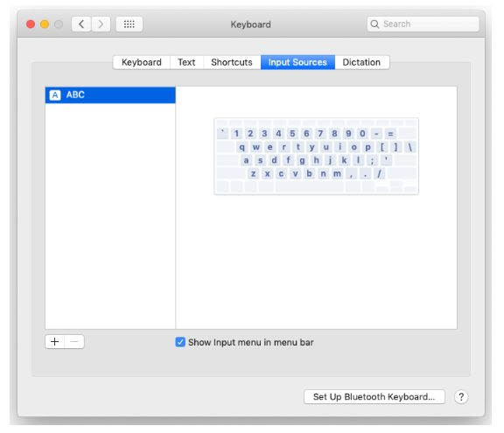The image size is (504, 433).
Task: Select ABC in the input sources list
Action: click(x=110, y=95)
